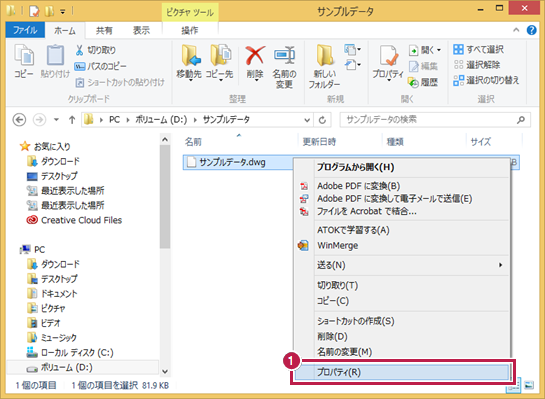Open Music (ミュージック) folder in sidebar
545x399 pixels.
coord(52,337)
